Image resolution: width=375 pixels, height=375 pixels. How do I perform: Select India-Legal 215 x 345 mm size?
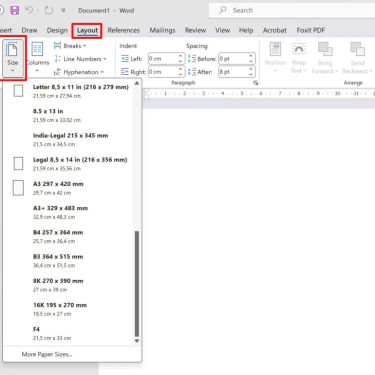[68, 140]
